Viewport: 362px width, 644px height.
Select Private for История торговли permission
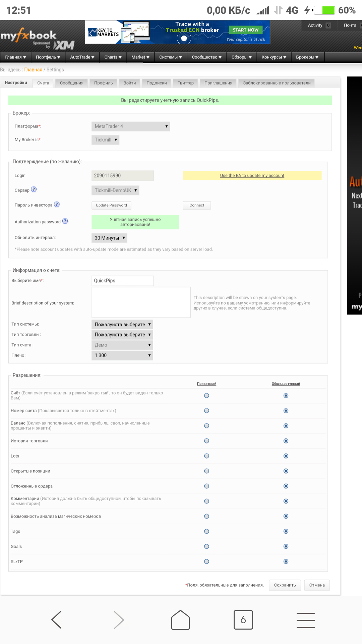pyautogui.click(x=206, y=441)
